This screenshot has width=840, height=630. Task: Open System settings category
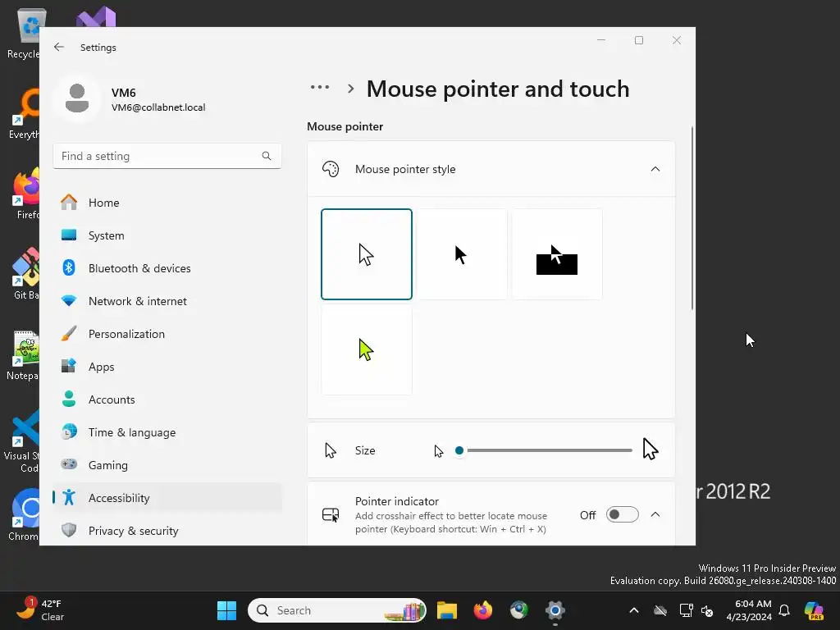pos(167,235)
